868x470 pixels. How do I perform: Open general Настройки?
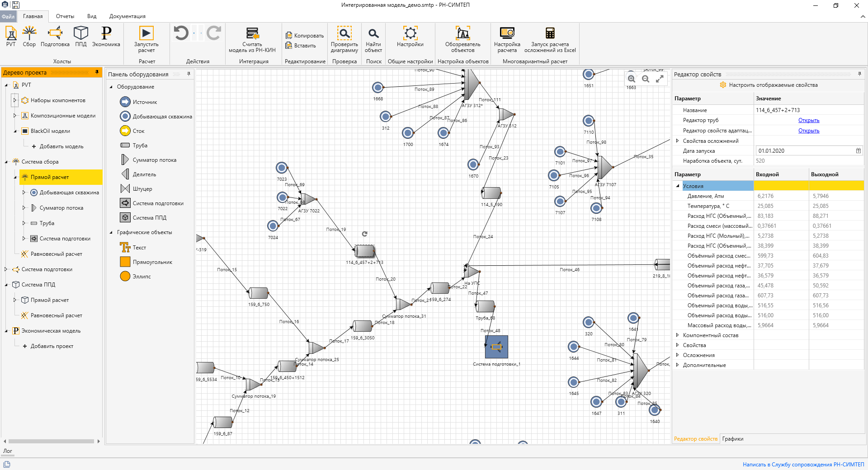[410, 37]
